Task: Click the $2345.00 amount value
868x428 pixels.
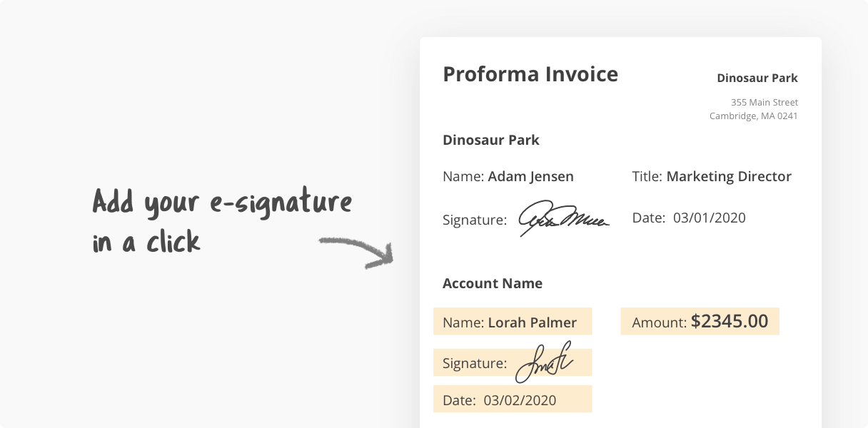Action: [x=730, y=321]
